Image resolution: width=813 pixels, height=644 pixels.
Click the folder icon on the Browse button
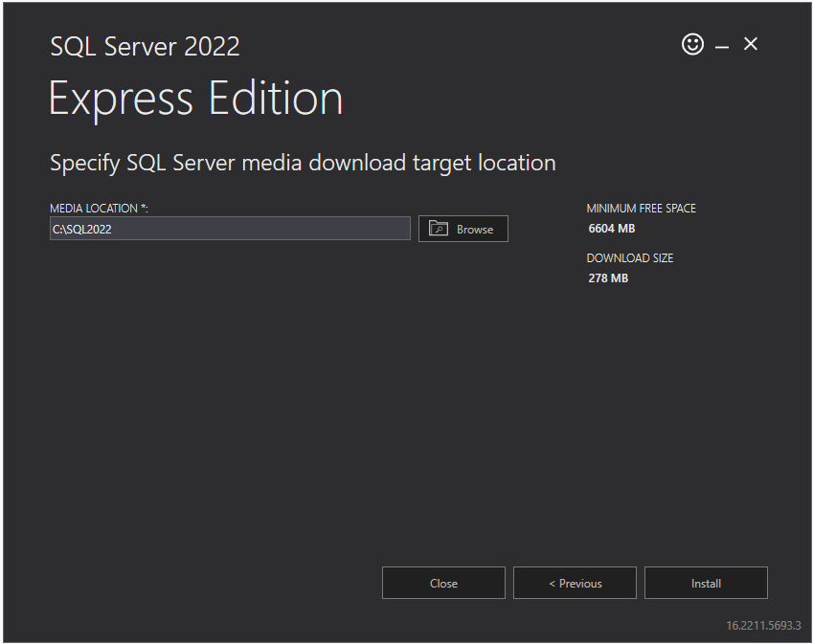pyautogui.click(x=439, y=229)
